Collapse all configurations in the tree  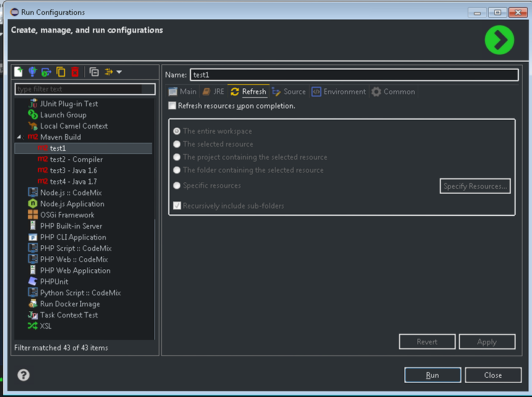click(x=94, y=72)
